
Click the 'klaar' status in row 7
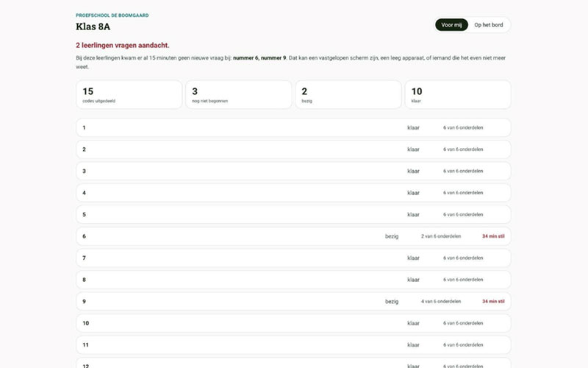(x=413, y=258)
